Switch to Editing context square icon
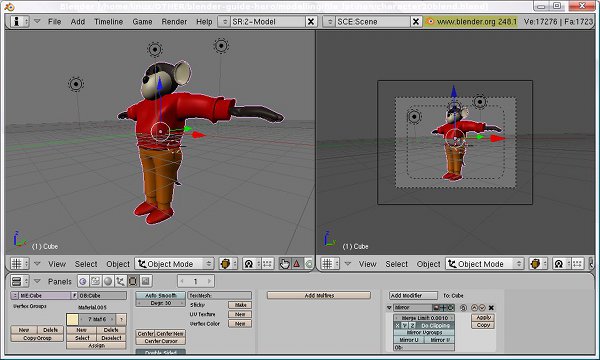600x360 pixels. (x=133, y=282)
